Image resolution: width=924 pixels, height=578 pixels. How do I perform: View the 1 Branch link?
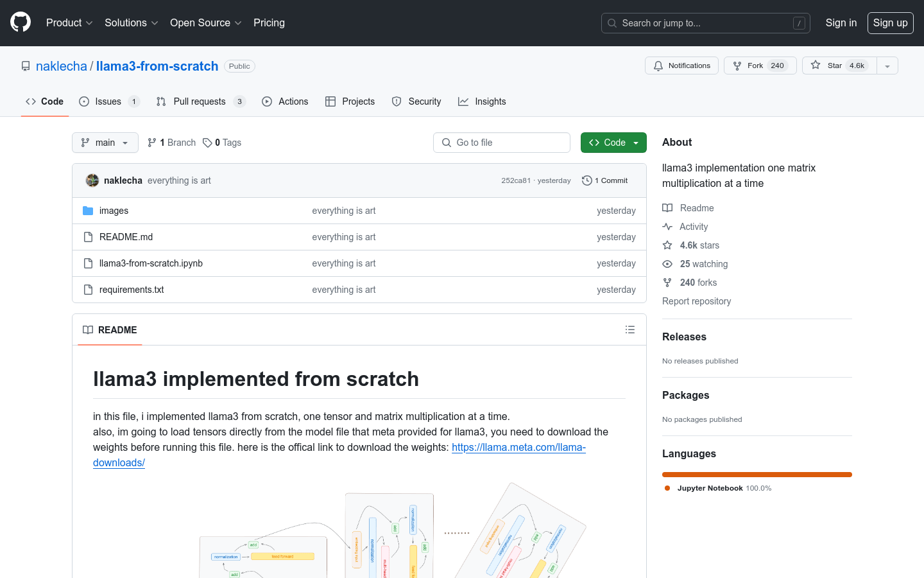click(171, 143)
